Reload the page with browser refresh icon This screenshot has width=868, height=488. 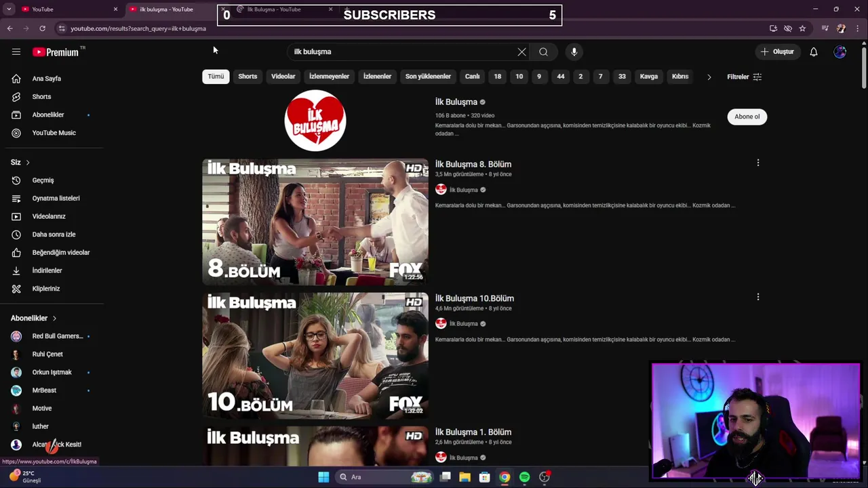click(x=42, y=28)
